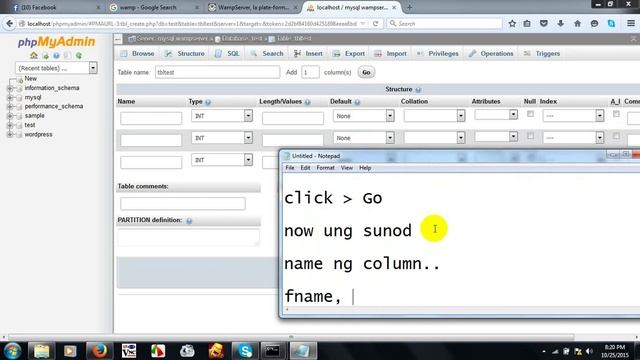Open Notepad's Format menu
The height and width of the screenshot is (360, 640).
point(325,168)
